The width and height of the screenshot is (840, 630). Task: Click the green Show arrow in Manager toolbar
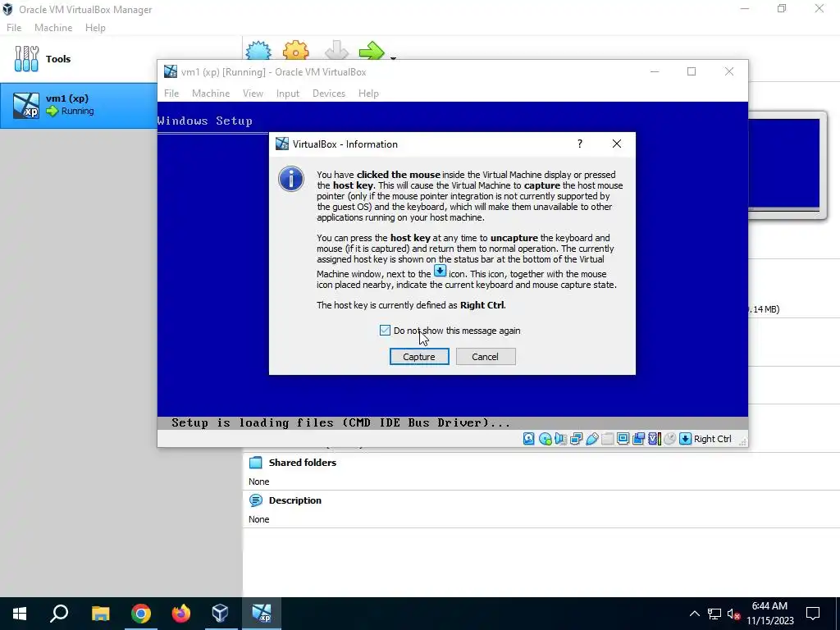point(372,50)
